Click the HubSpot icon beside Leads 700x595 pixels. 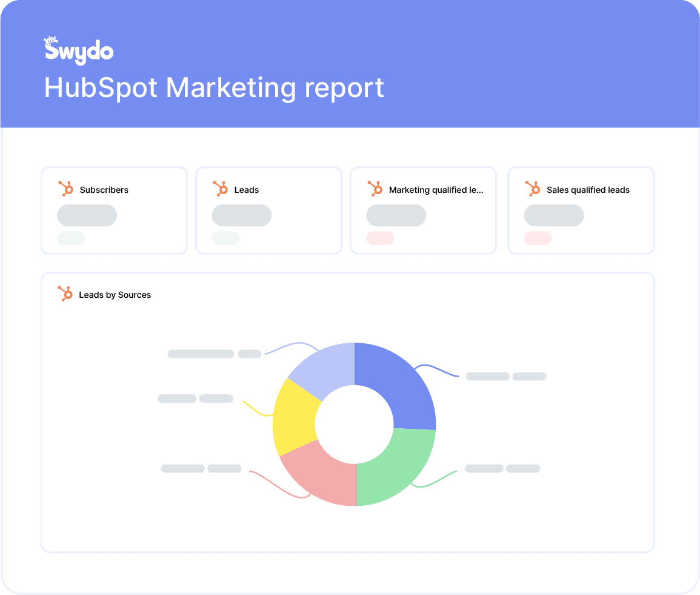[x=220, y=189]
